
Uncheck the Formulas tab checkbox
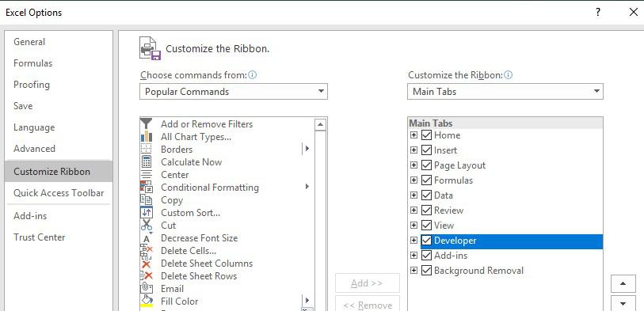[x=426, y=180]
